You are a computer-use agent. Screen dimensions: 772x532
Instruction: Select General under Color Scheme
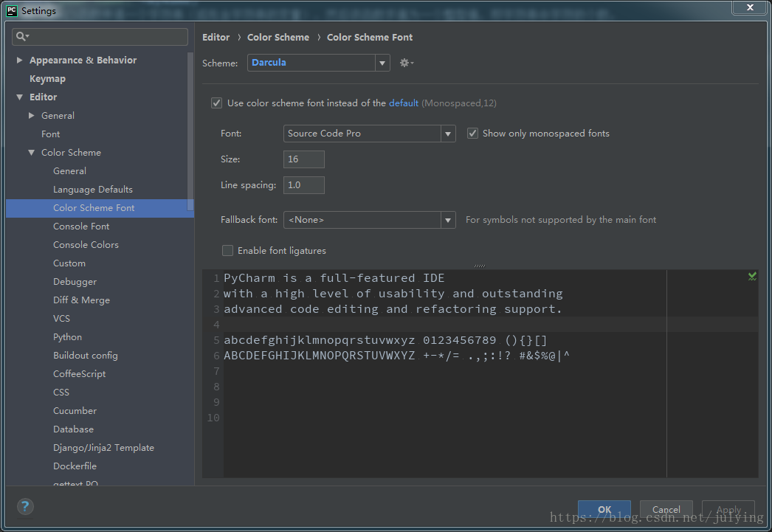coord(69,170)
